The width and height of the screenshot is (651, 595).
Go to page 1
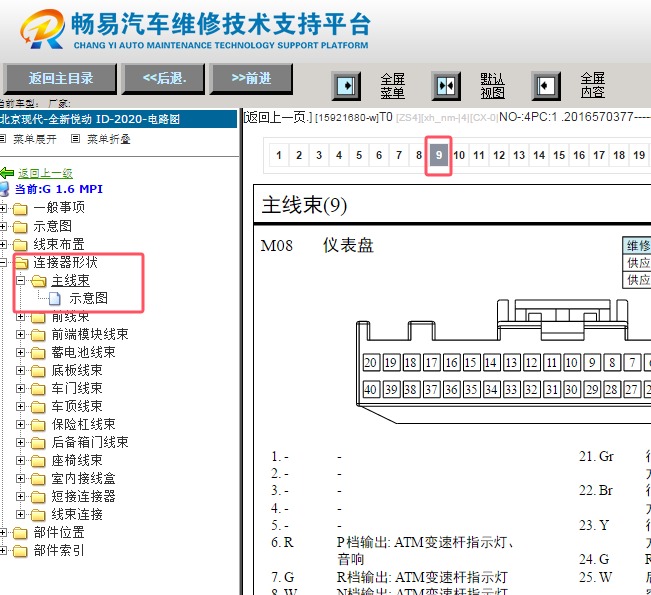[279, 155]
